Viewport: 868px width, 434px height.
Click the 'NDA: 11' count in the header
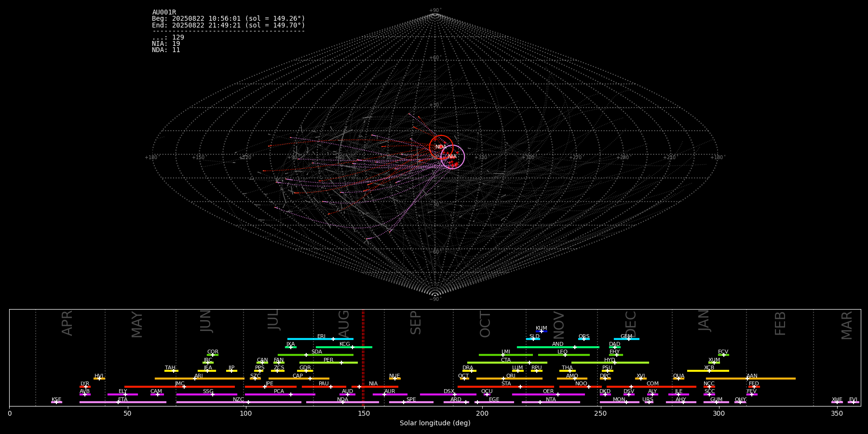pyautogui.click(x=166, y=50)
